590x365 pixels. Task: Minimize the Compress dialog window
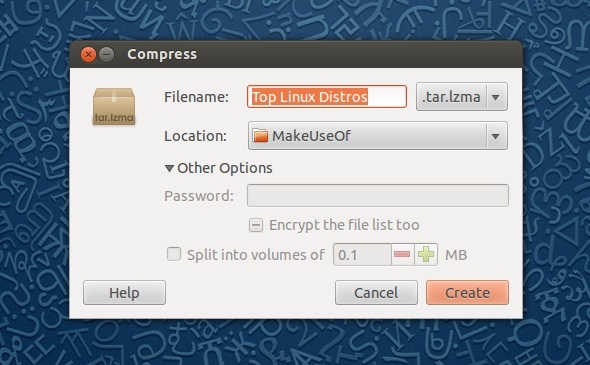click(107, 55)
